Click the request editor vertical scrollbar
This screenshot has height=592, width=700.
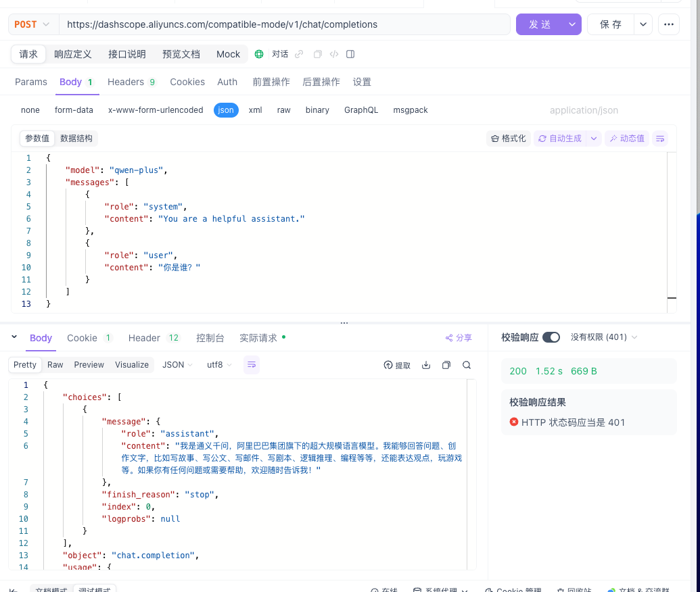[x=672, y=232]
